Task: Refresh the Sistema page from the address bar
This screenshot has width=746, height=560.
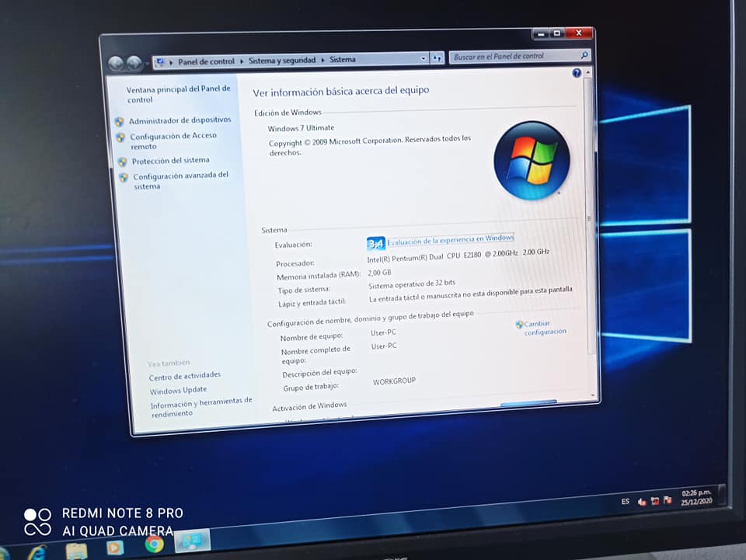Action: (x=437, y=58)
